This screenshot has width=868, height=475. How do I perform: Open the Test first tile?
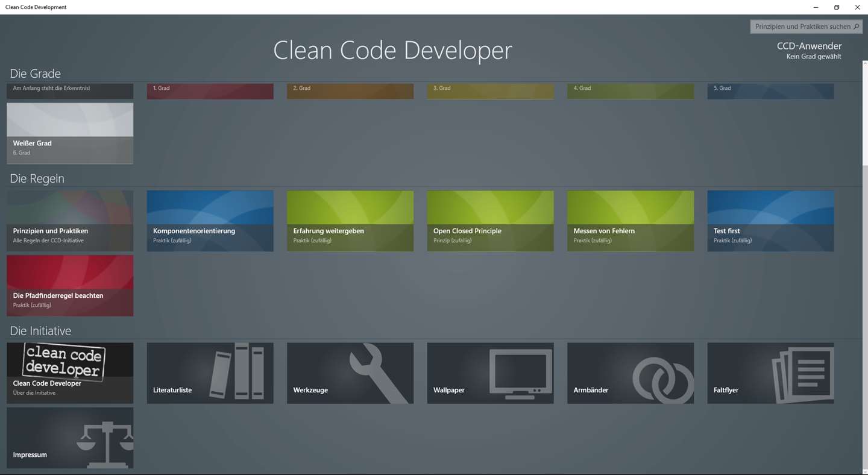click(x=770, y=221)
